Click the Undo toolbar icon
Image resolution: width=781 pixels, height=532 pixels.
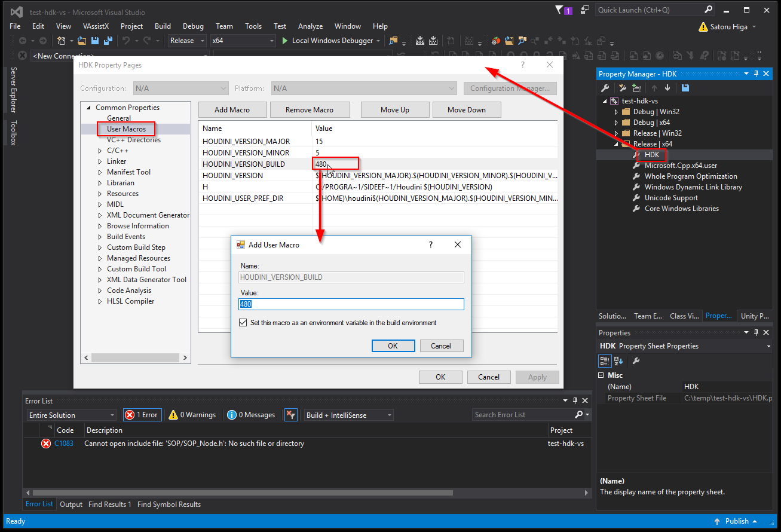click(x=126, y=41)
